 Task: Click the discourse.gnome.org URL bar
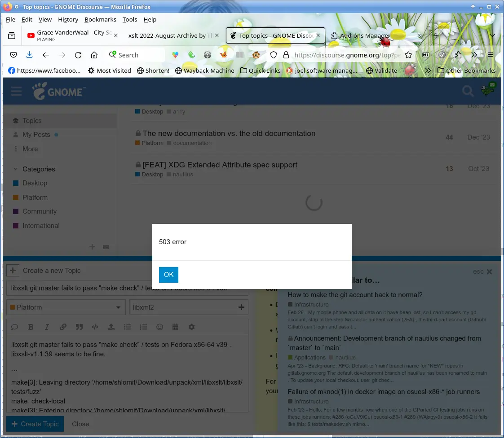[x=347, y=55]
